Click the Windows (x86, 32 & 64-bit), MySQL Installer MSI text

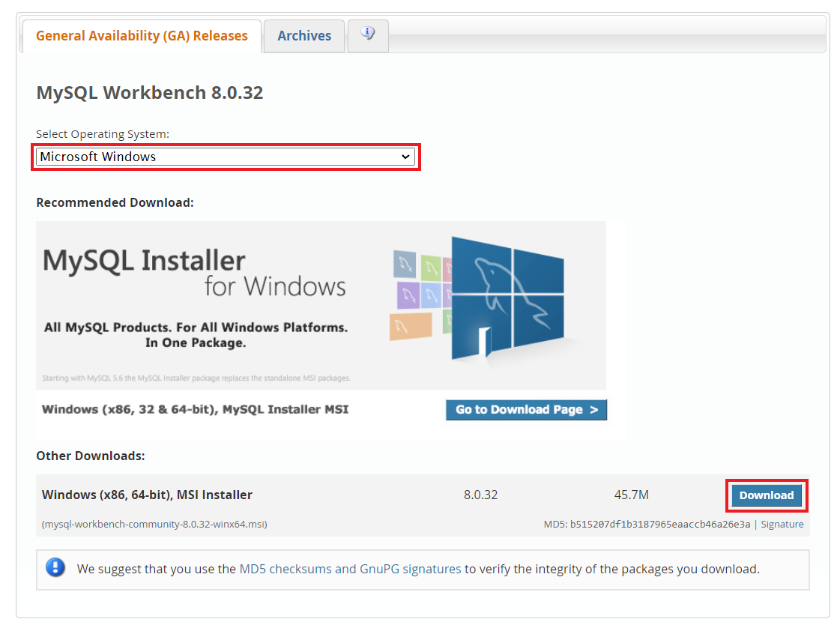(x=195, y=409)
